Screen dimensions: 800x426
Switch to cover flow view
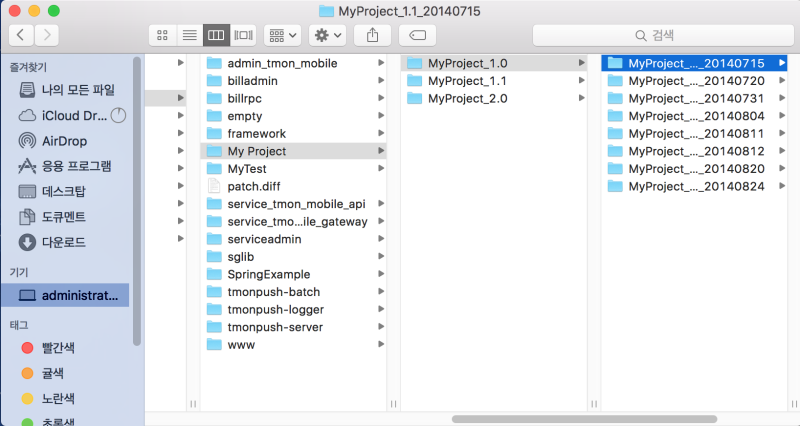click(243, 35)
